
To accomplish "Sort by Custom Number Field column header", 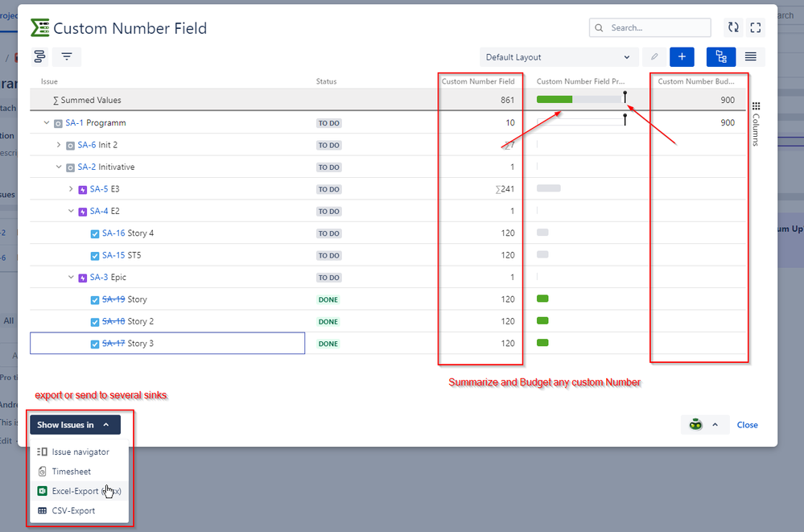I will coord(478,81).
